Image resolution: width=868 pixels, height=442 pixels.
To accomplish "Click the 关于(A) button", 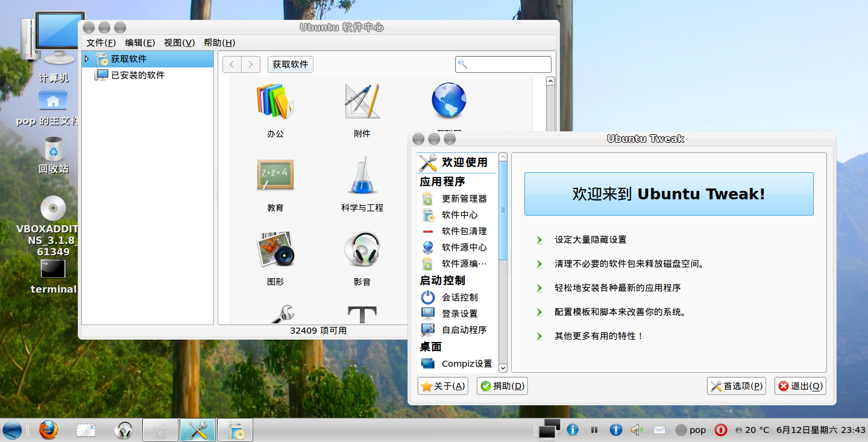I will point(443,386).
